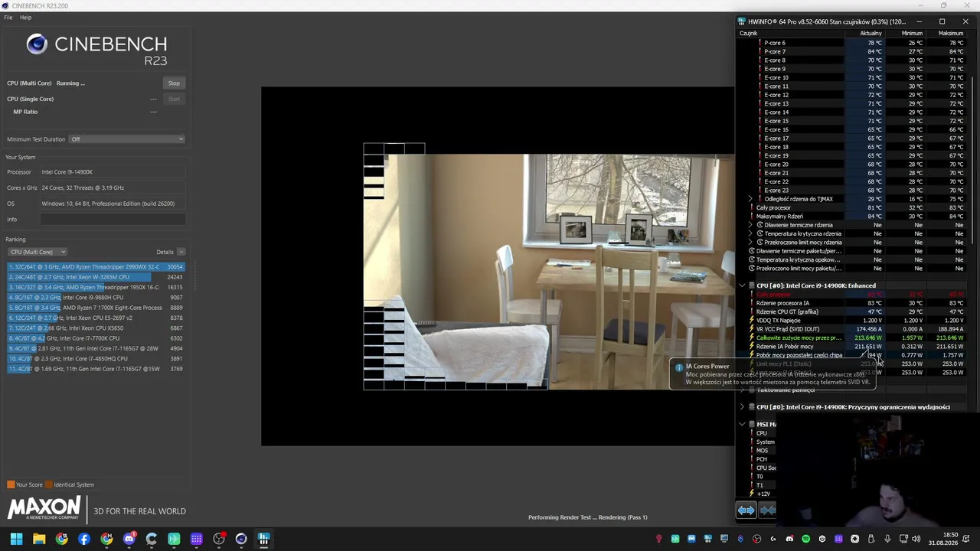The image size is (980, 551).
Task: Select the Xeon W-3265M ranking entry
Action: [96, 277]
